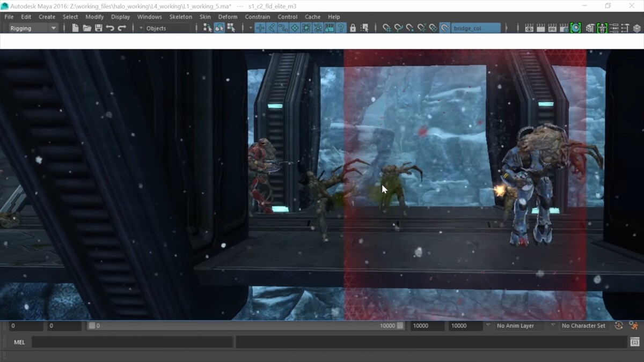644x362 pixels.
Task: Click the Undo arrow icon
Action: (110, 27)
